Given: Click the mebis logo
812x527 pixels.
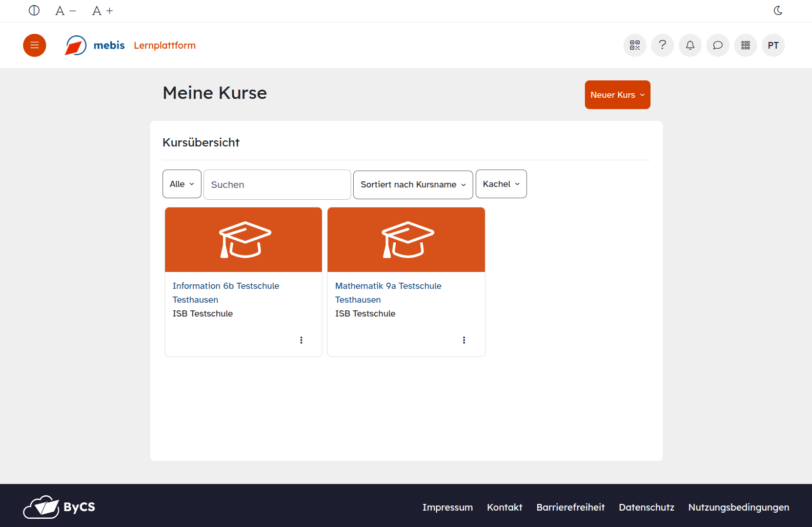Looking at the screenshot, I should click(x=95, y=45).
